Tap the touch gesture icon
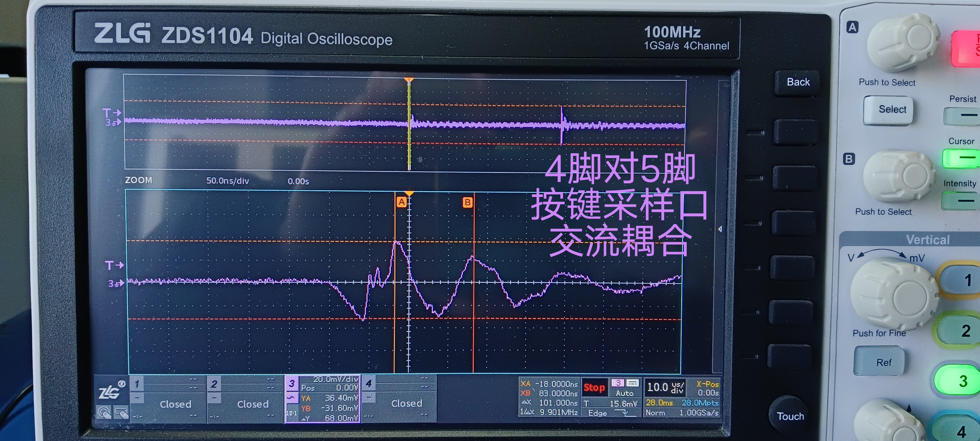 pyautogui.click(x=104, y=412)
